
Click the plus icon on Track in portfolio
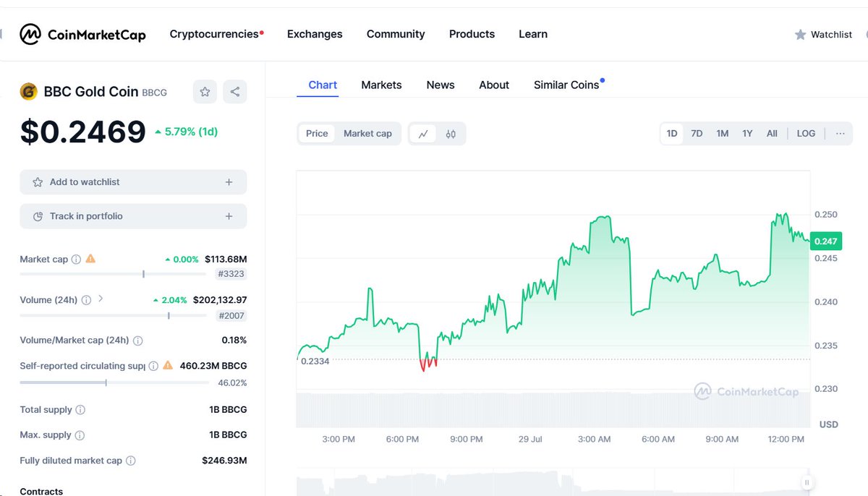pos(229,216)
